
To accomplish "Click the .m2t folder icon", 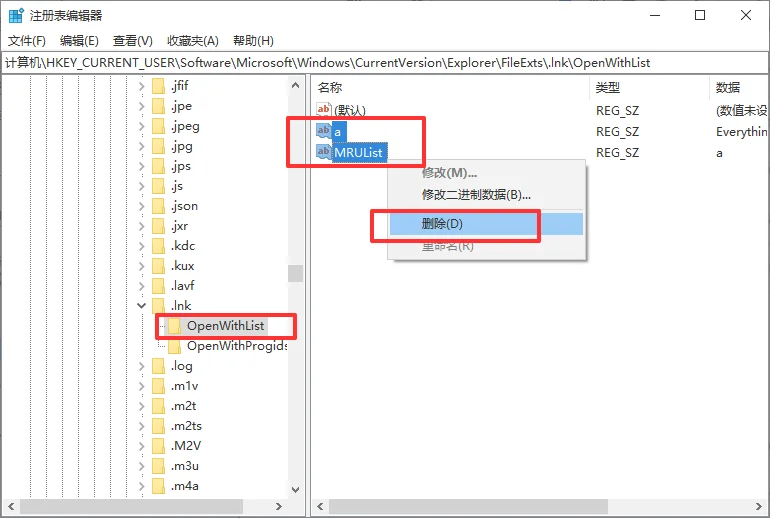I will click(158, 406).
